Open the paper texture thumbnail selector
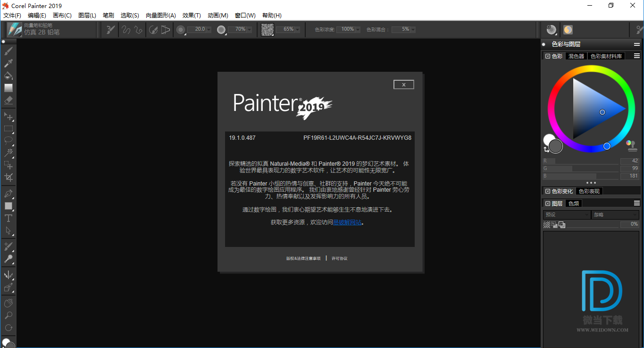The image size is (644, 348). click(x=268, y=29)
